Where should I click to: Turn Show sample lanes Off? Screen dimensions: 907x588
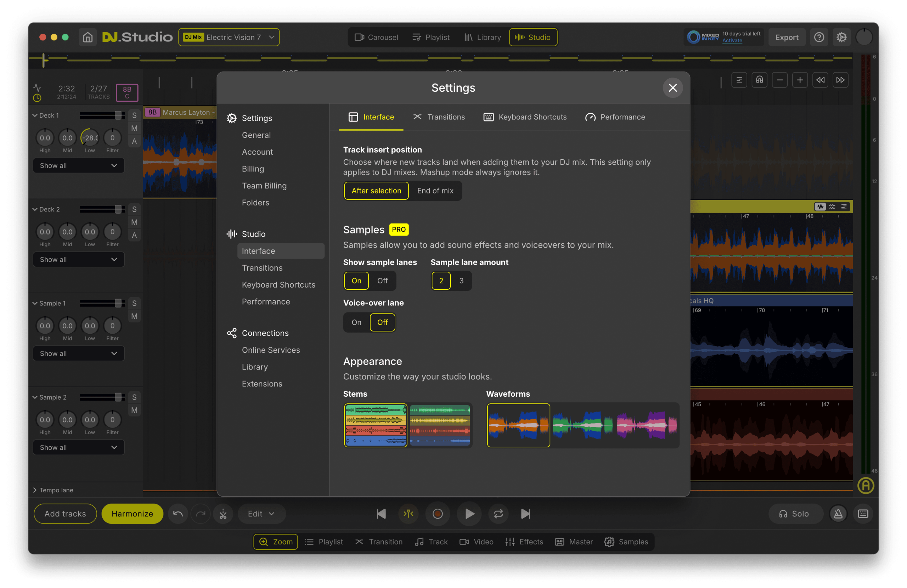tap(382, 281)
